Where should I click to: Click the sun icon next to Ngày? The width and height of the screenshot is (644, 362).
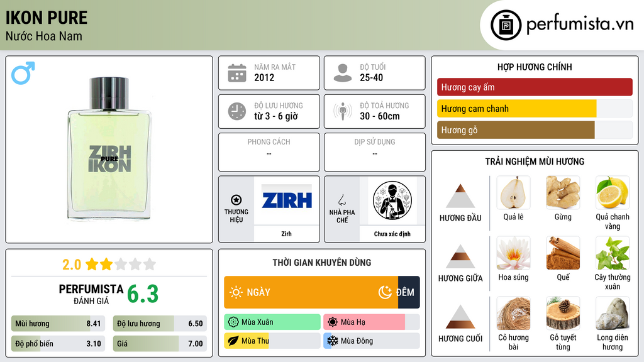[236, 292]
